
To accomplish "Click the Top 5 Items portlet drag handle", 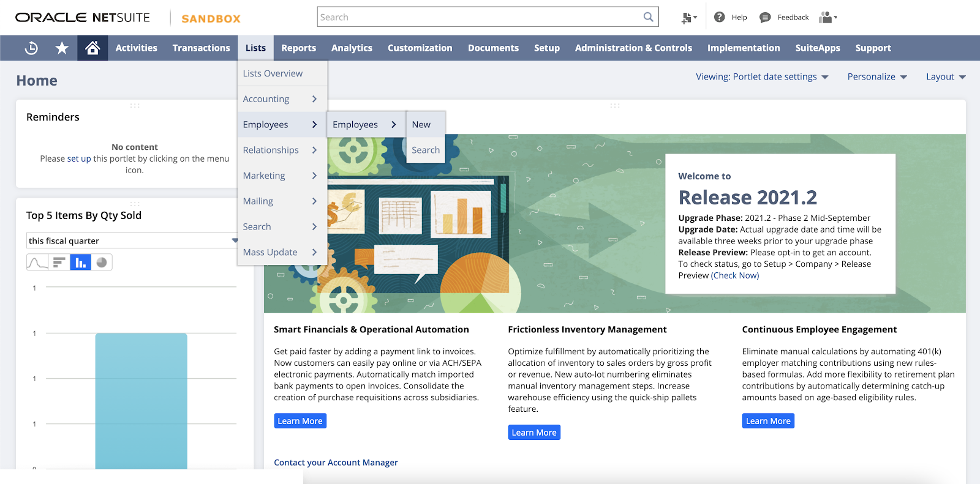I will pyautogui.click(x=135, y=203).
